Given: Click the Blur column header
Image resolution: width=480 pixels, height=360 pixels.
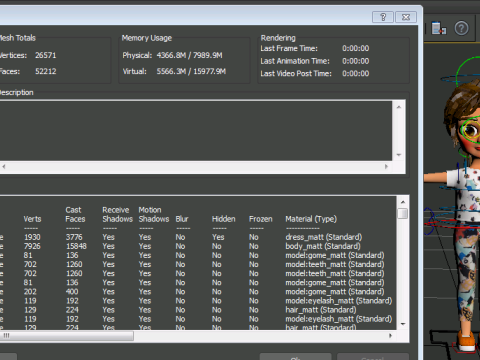Looking at the screenshot, I should [182, 219].
